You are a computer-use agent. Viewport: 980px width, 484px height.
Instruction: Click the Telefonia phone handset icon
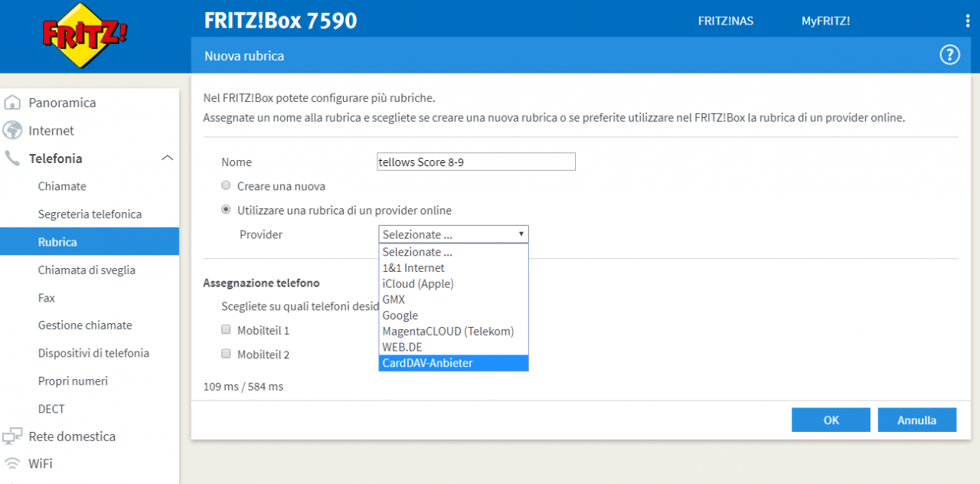tap(12, 159)
